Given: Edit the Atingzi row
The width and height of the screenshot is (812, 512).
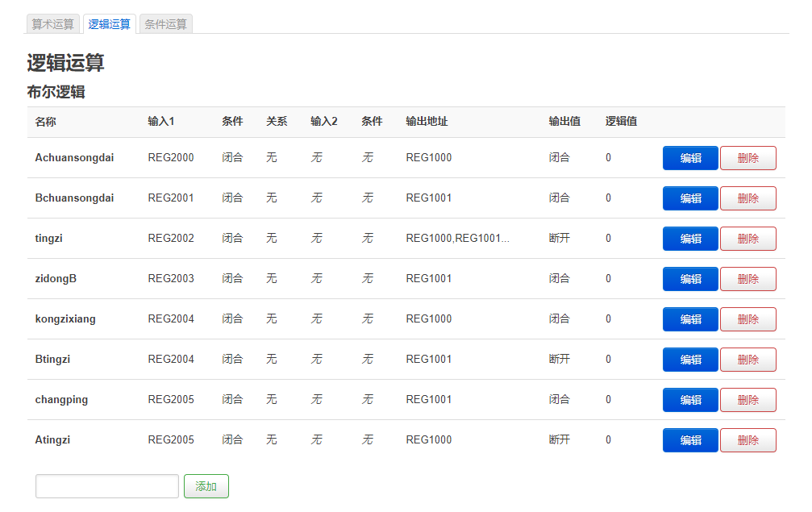Looking at the screenshot, I should [x=690, y=440].
